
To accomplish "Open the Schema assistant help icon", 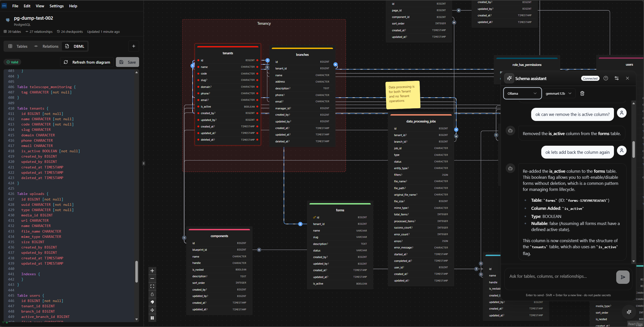I will pyautogui.click(x=606, y=78).
